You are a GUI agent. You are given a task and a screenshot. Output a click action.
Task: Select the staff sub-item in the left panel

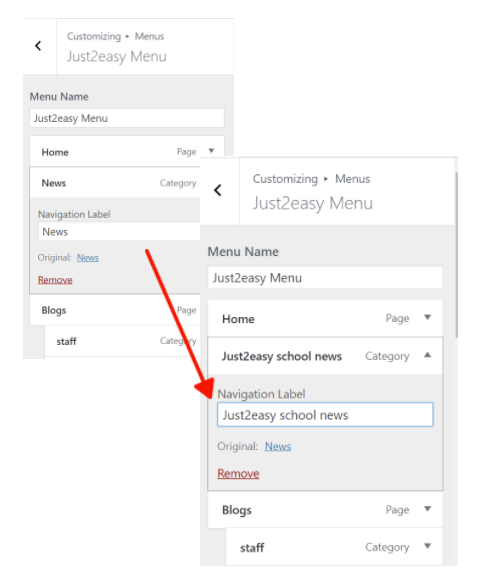(123, 341)
